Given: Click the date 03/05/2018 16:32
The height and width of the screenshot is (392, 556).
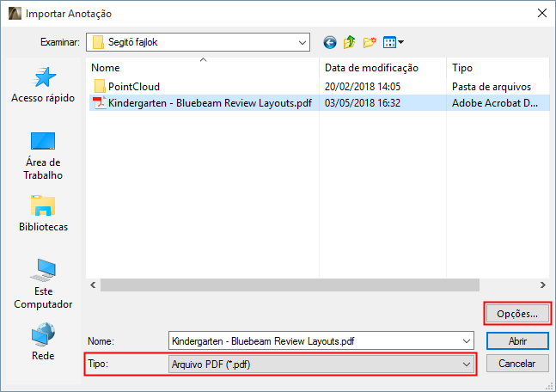Looking at the screenshot, I should (363, 103).
